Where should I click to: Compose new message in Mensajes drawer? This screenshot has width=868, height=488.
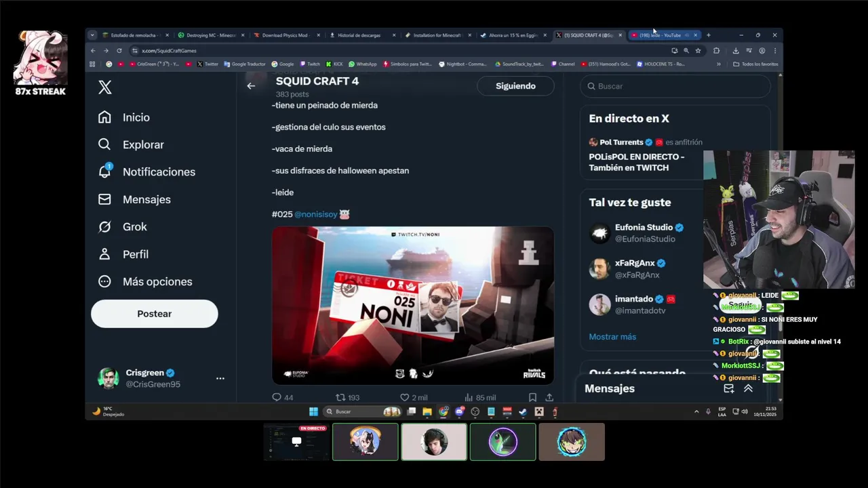coord(729,388)
